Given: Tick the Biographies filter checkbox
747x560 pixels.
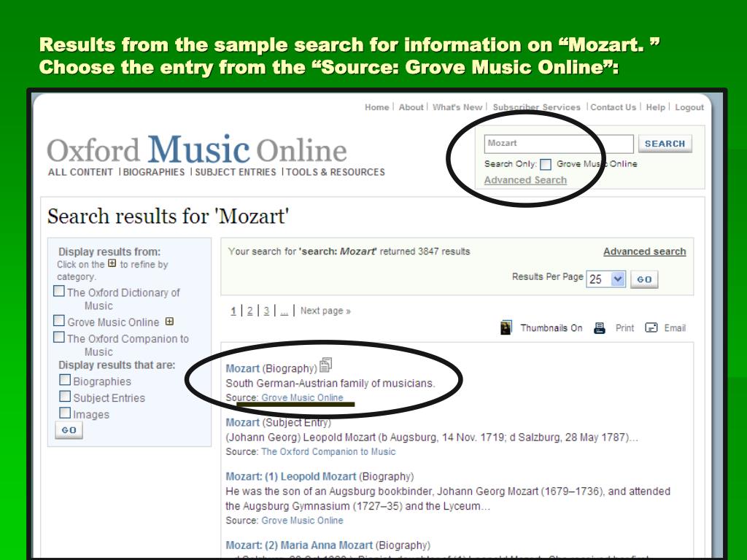Looking at the screenshot, I should pyautogui.click(x=65, y=380).
